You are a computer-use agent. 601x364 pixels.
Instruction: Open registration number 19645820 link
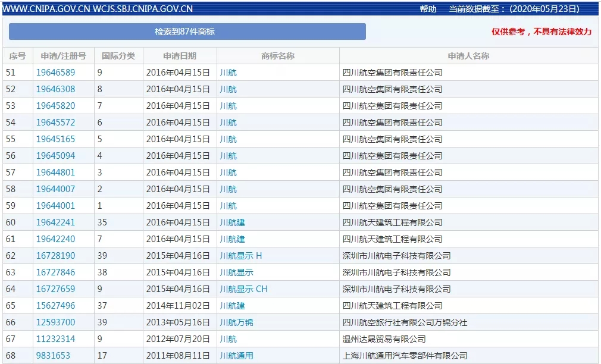[55, 106]
